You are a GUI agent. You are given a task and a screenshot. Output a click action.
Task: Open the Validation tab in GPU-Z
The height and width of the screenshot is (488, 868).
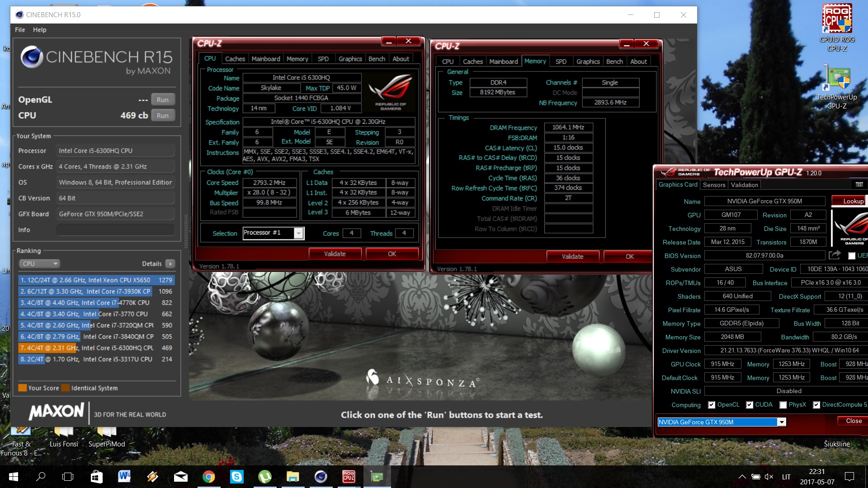click(744, 185)
